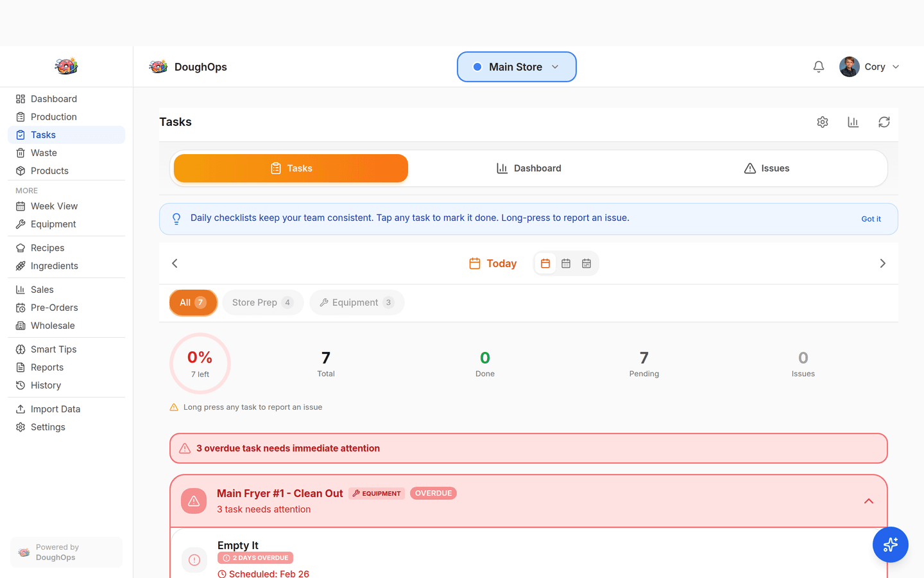Refresh tasks with the sync icon
Viewport: 924px width, 578px height.
884,121
